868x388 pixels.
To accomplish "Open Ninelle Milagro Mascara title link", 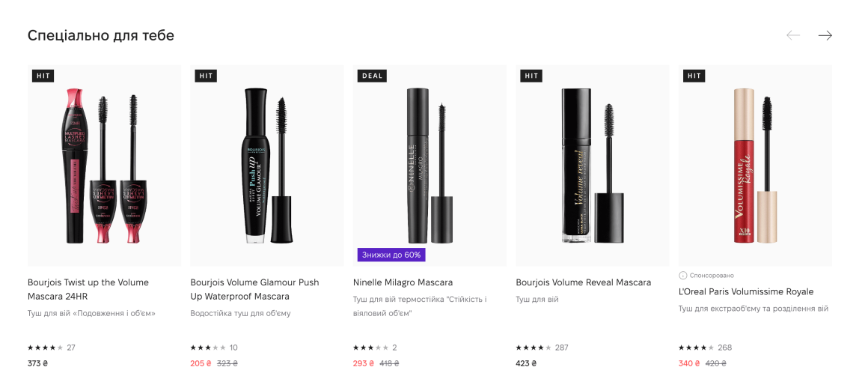I will pyautogui.click(x=403, y=282).
